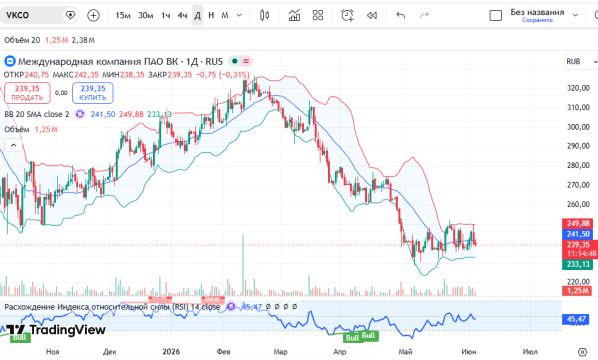Click the 241,50 blue price label

tap(577, 234)
